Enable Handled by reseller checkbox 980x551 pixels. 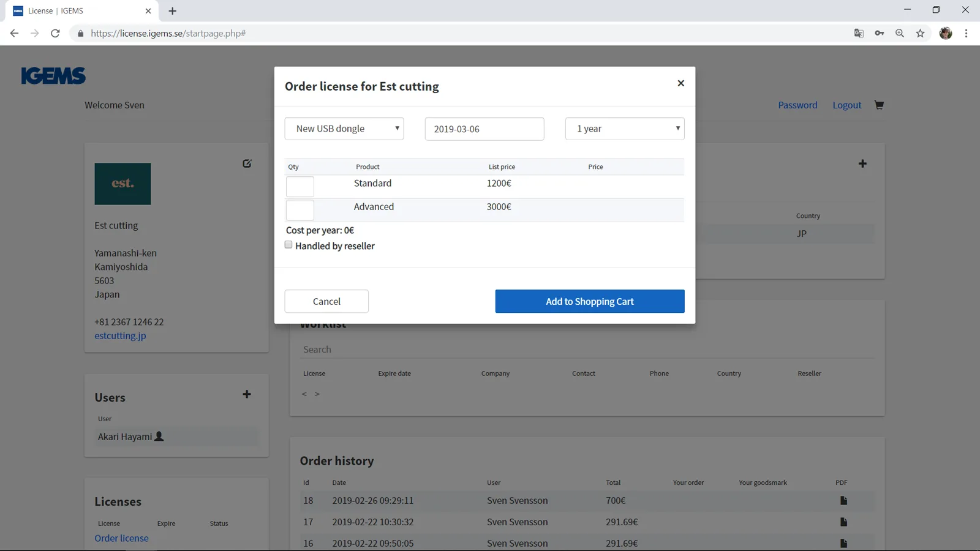pyautogui.click(x=288, y=245)
